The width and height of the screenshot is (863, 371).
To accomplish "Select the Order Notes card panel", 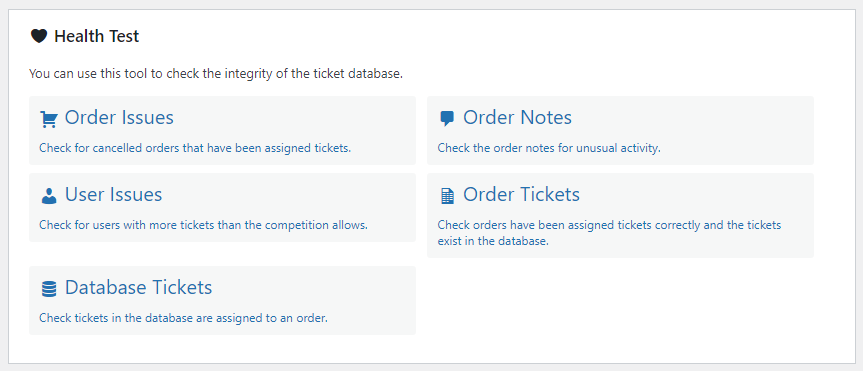I will tap(620, 130).
